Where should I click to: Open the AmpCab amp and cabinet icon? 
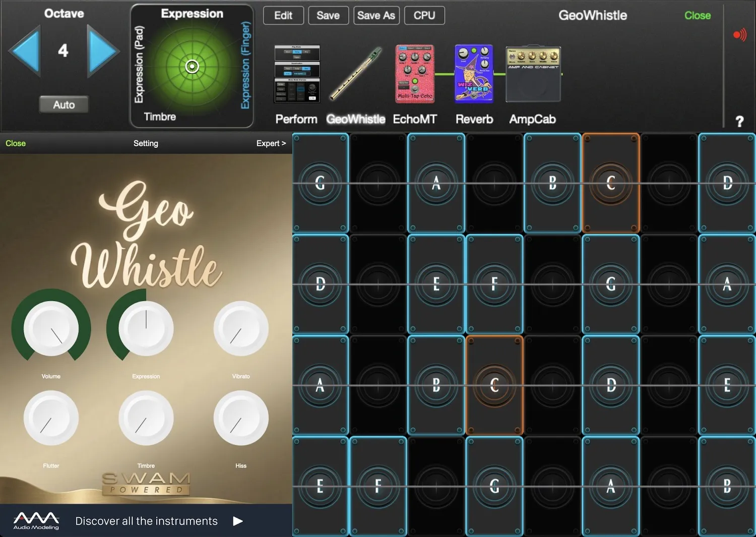coord(533,75)
